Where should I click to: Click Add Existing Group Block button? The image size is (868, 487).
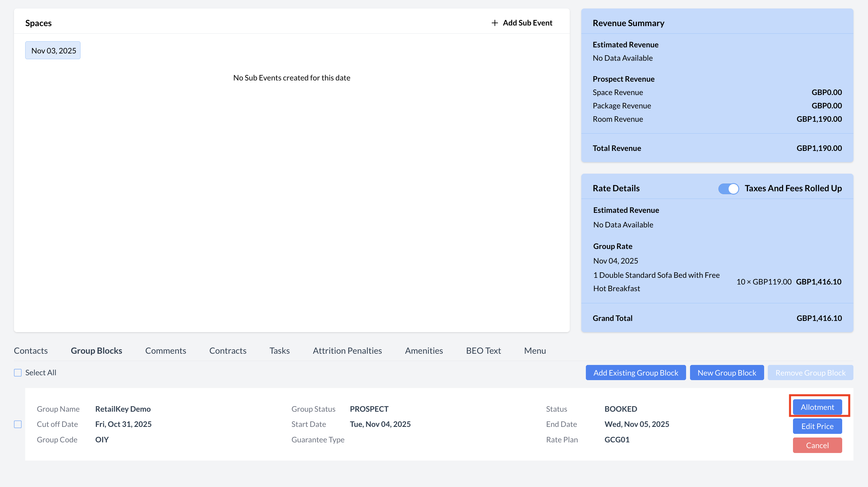pos(635,373)
